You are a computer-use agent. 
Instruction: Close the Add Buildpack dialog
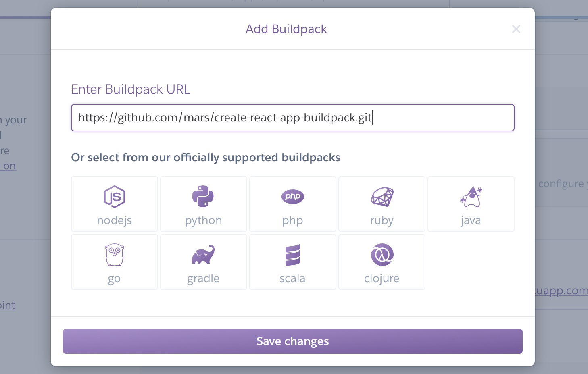[516, 29]
